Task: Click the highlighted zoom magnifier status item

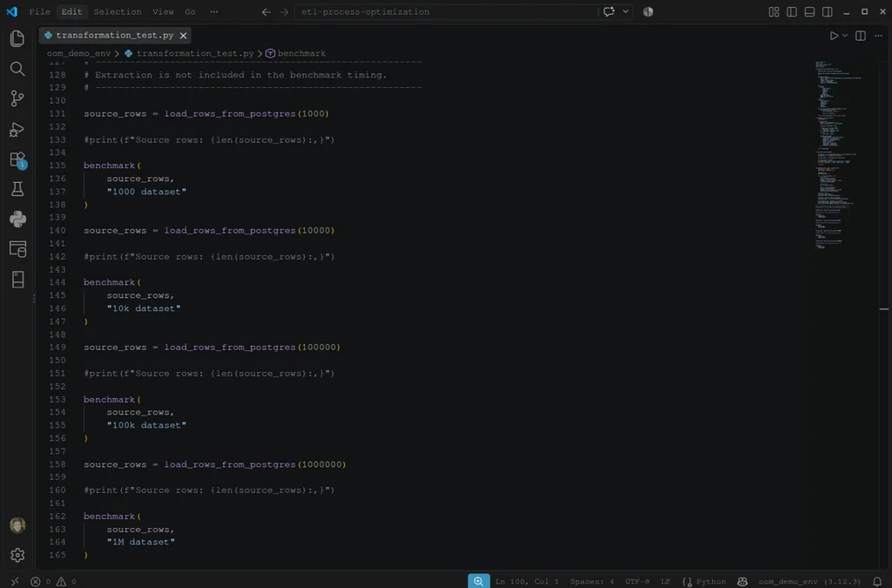Action: pyautogui.click(x=478, y=581)
